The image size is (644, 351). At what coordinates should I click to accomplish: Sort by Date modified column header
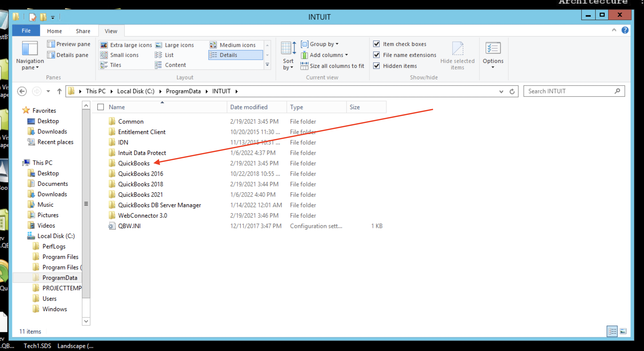[257, 107]
